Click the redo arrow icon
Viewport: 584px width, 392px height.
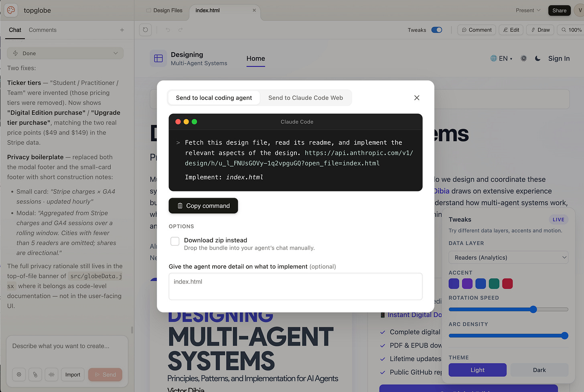(180, 30)
